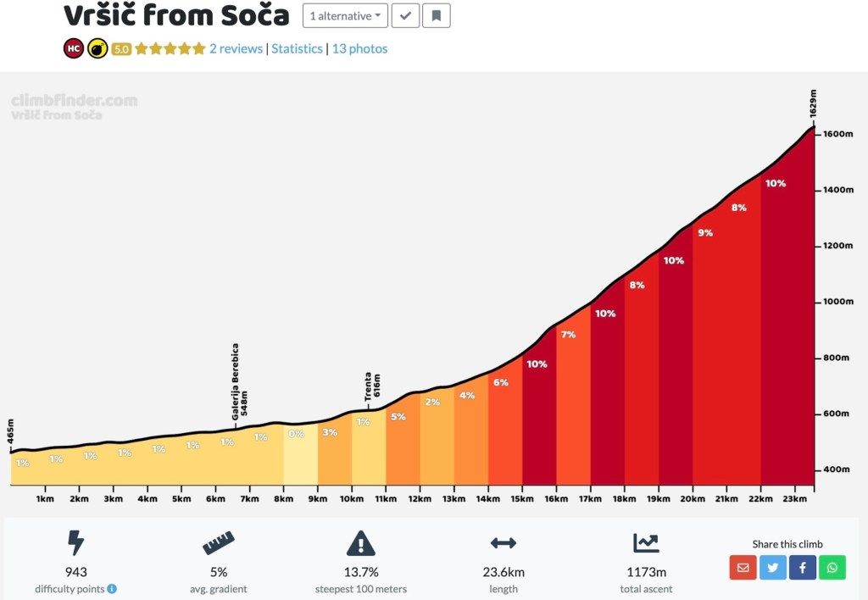Click the warning triangle steepest icon
This screenshot has height=600, width=868.
(360, 542)
